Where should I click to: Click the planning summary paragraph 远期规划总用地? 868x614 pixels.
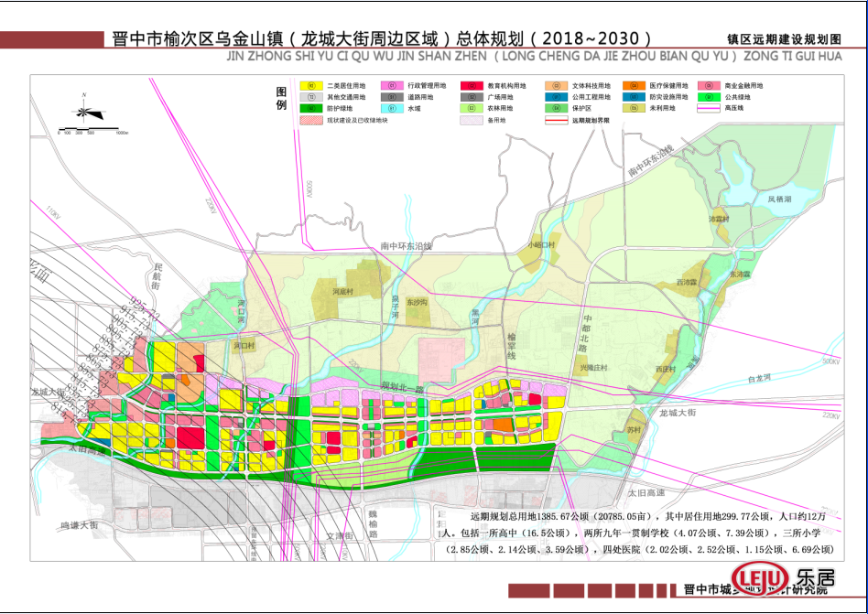pyautogui.click(x=639, y=533)
